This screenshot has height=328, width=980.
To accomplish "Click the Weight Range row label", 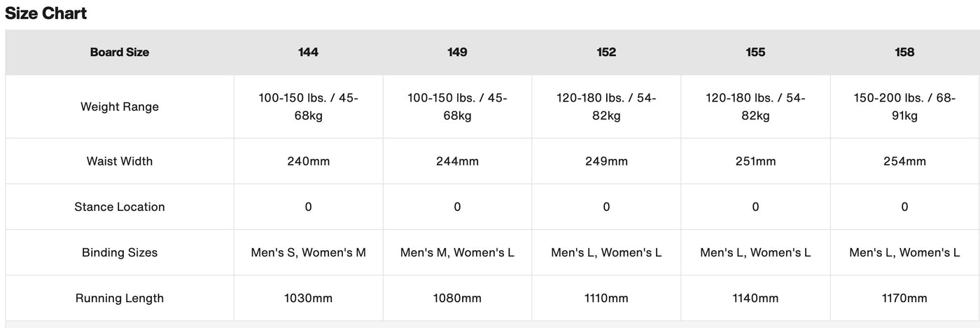I will (120, 107).
